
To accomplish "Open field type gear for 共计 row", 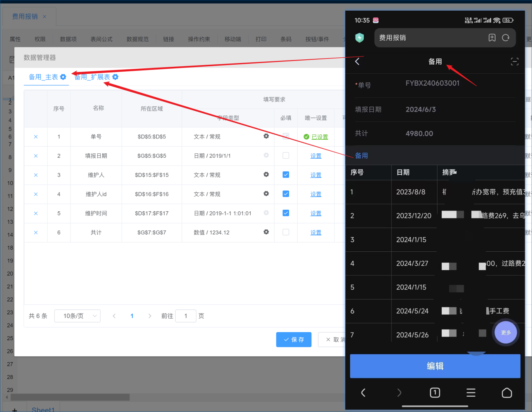I will (x=266, y=232).
